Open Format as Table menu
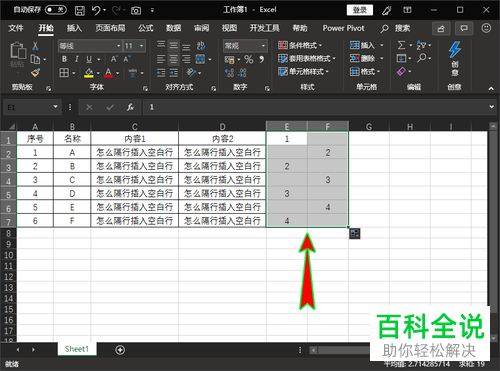 [307, 59]
